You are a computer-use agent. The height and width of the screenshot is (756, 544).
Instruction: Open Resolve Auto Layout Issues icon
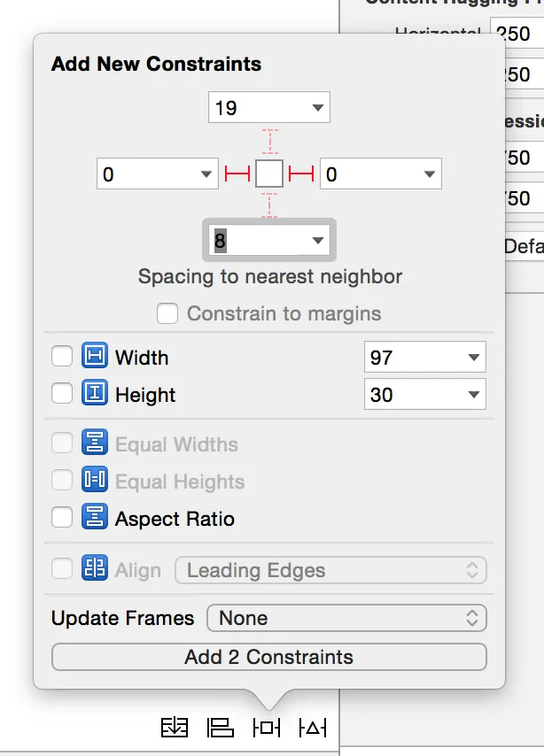coord(313,728)
